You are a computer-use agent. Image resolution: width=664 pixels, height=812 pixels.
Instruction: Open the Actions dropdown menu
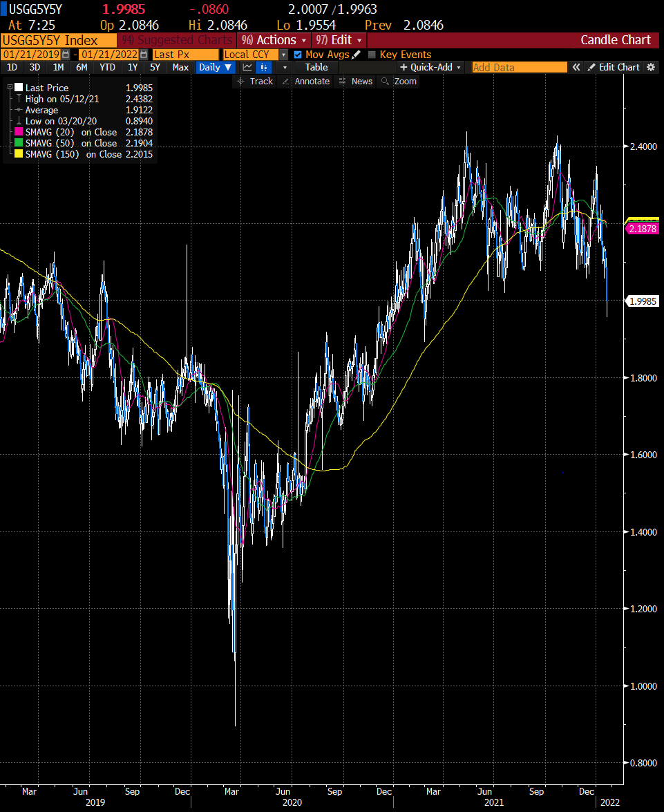[x=274, y=40]
